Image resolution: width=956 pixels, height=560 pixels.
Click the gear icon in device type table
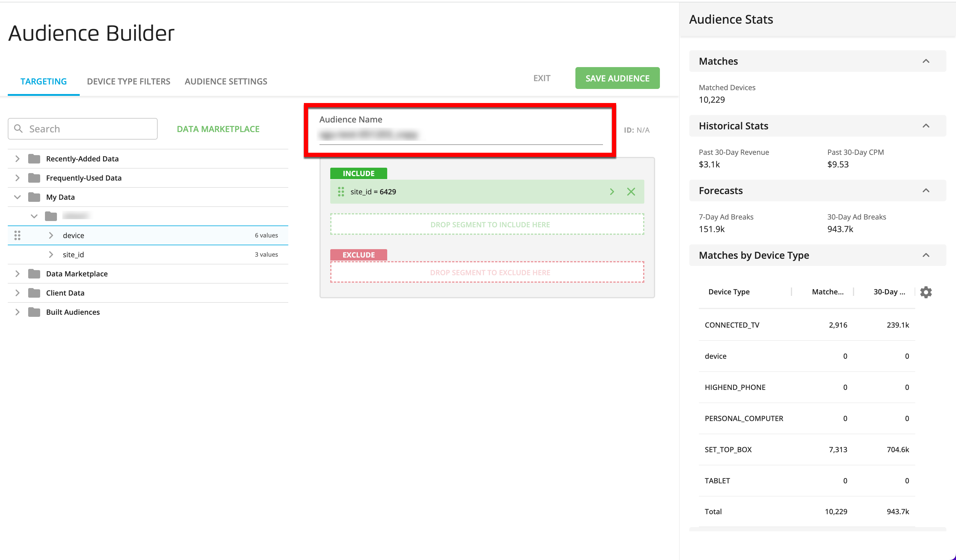[926, 292]
